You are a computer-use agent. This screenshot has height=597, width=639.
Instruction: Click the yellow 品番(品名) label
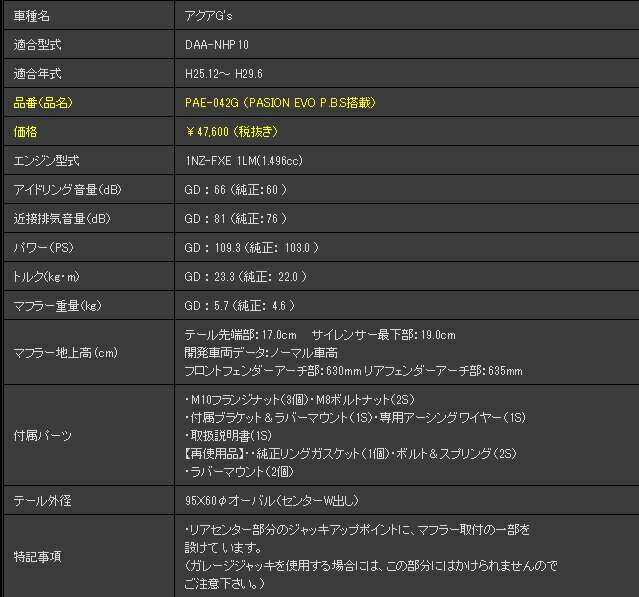click(42, 103)
